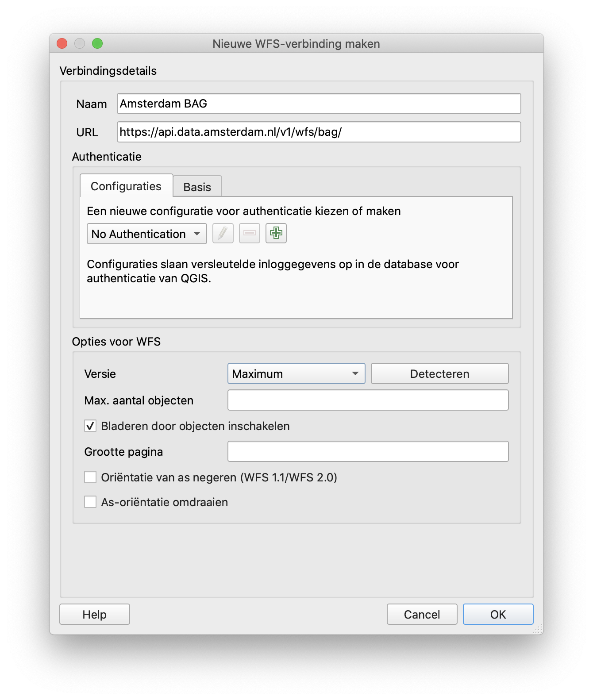Screen dimensions: 593x700
Task: Enable Oriëntatie van as negeren checkbox
Action: click(90, 477)
